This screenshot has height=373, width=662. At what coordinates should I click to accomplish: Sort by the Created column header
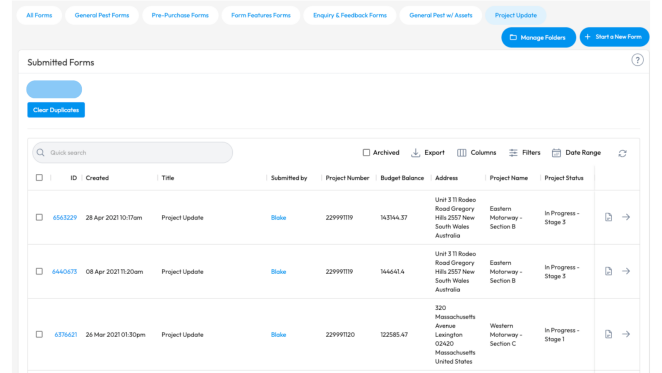click(97, 178)
